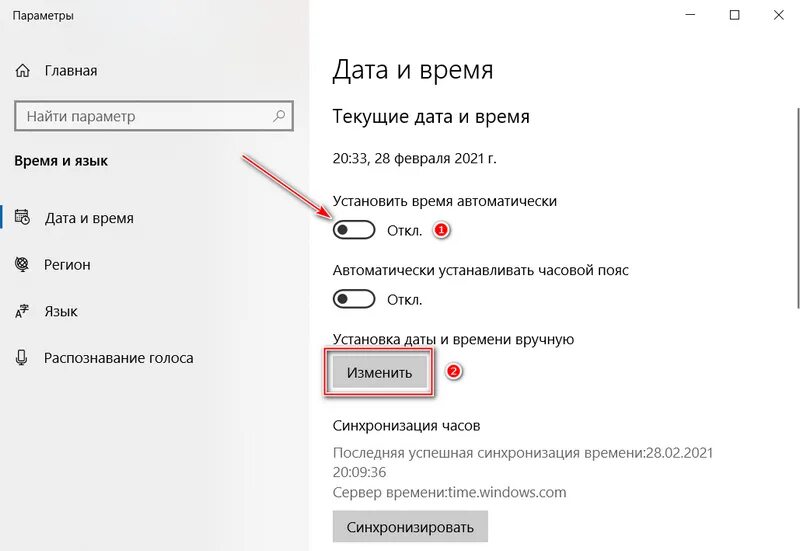Image resolution: width=800 pixels, height=551 pixels.
Task: Click Последняя успешная синхронизация времени text
Action: coord(523,462)
